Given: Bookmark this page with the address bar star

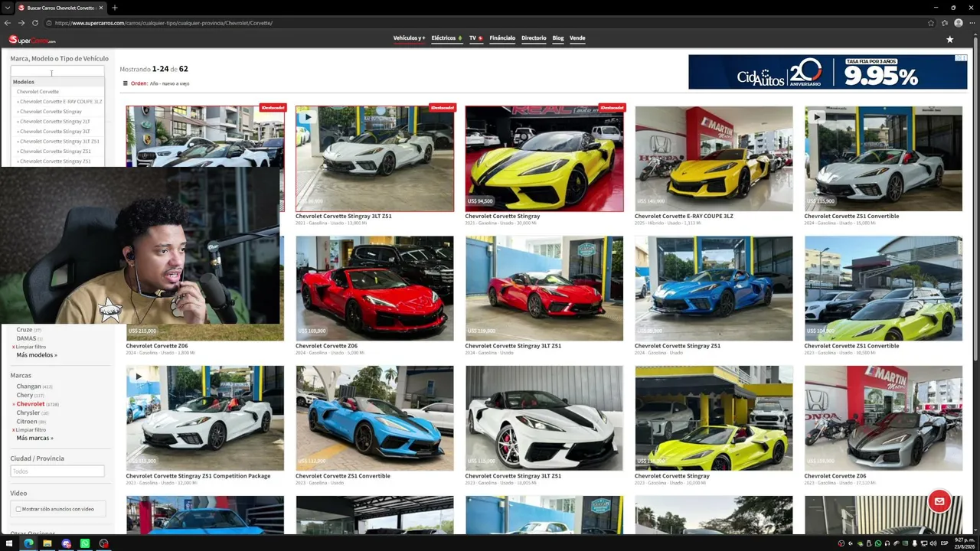Looking at the screenshot, I should click(931, 23).
